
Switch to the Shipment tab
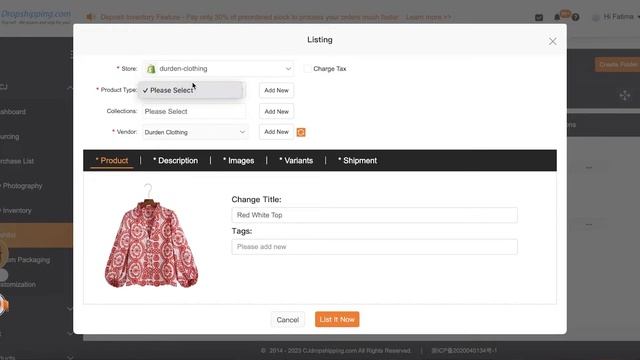click(358, 161)
